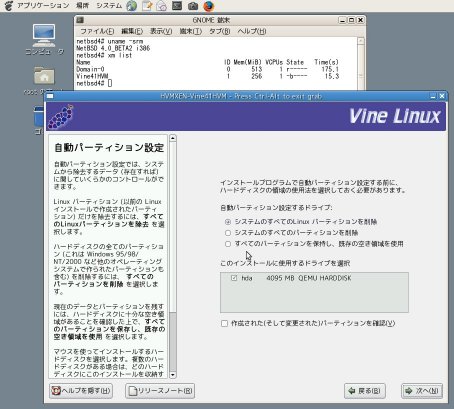Launch the text editor notepad icon in panel

coord(147,6)
